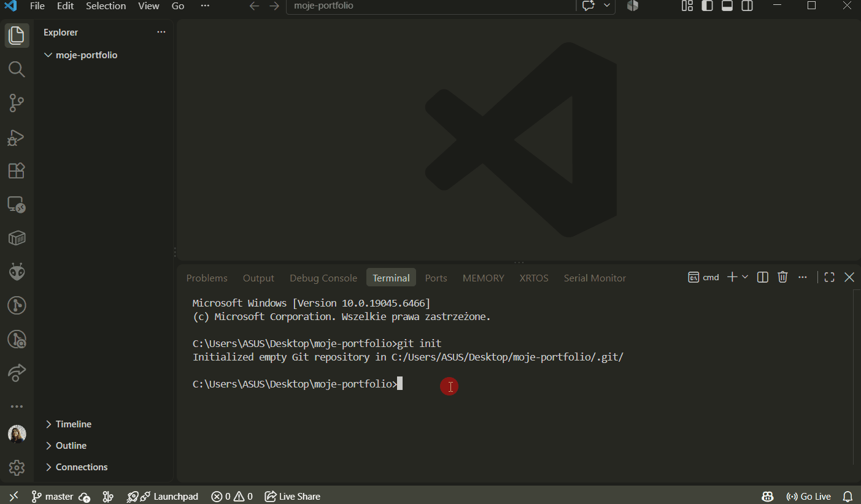Open the Manage gear menu
Viewport: 861px width, 504px height.
pyautogui.click(x=17, y=468)
